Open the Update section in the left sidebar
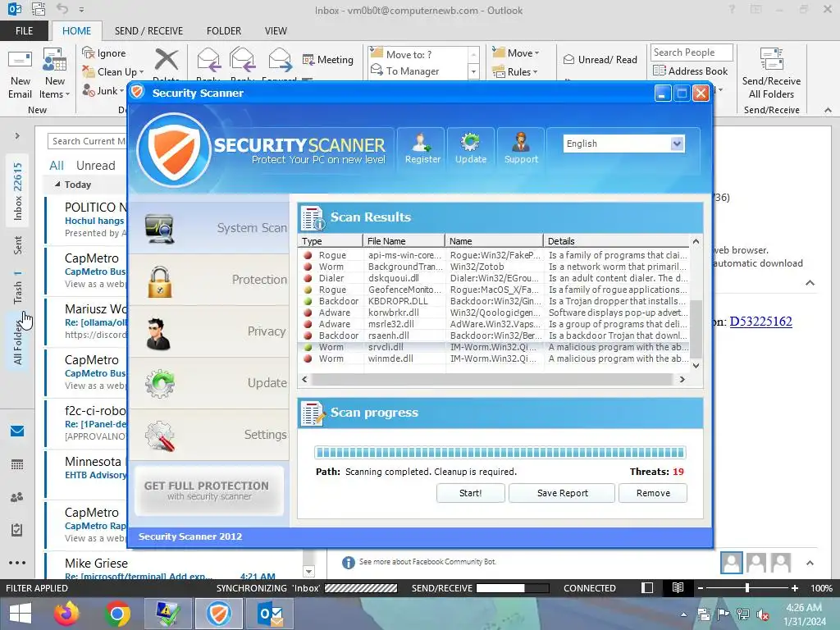The width and height of the screenshot is (840, 630). pos(209,383)
